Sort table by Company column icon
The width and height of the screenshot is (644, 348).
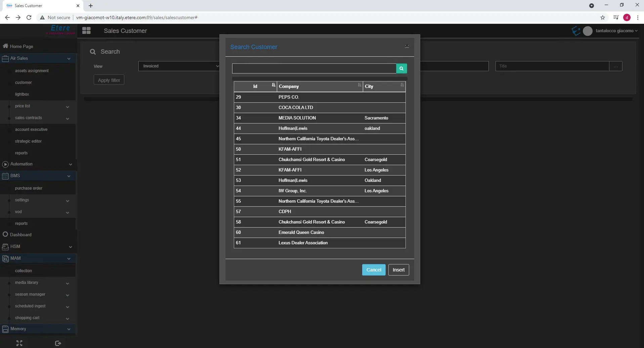click(x=359, y=85)
